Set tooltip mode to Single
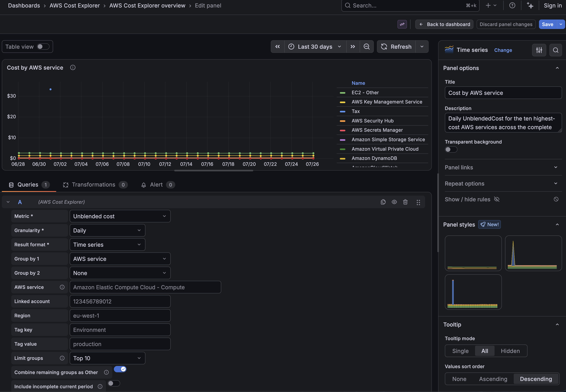566x392 pixels. tap(460, 351)
